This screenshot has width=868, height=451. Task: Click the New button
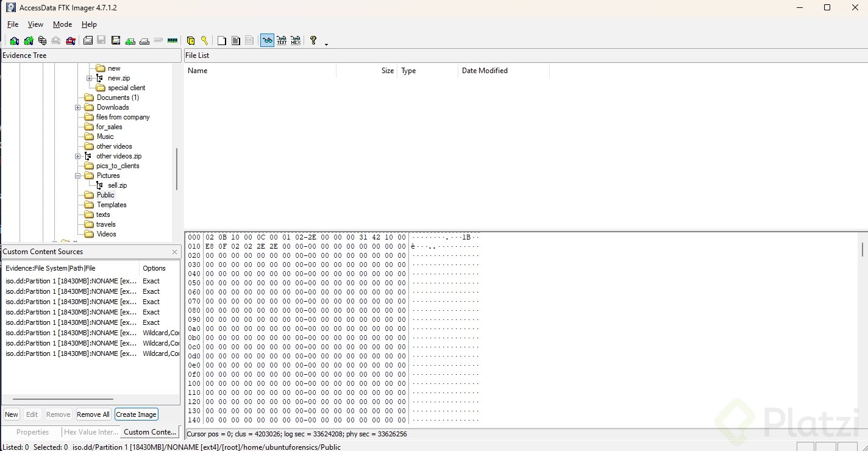[x=12, y=414]
